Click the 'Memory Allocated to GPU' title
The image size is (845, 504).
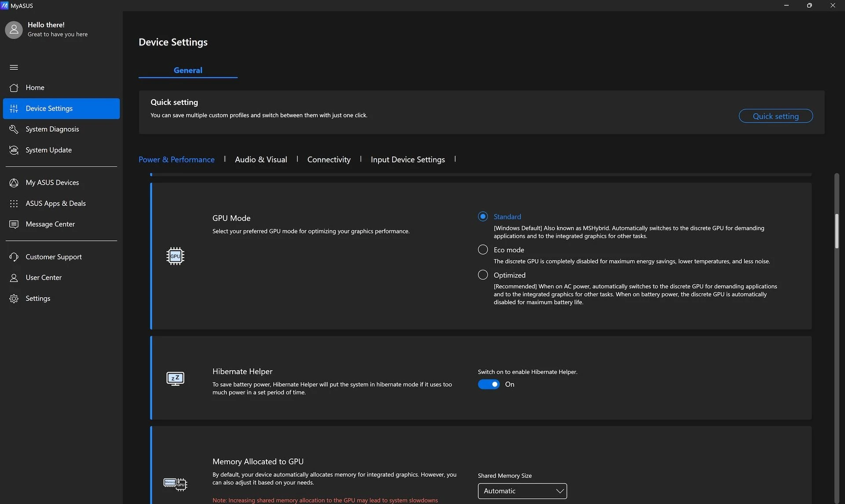tap(258, 461)
